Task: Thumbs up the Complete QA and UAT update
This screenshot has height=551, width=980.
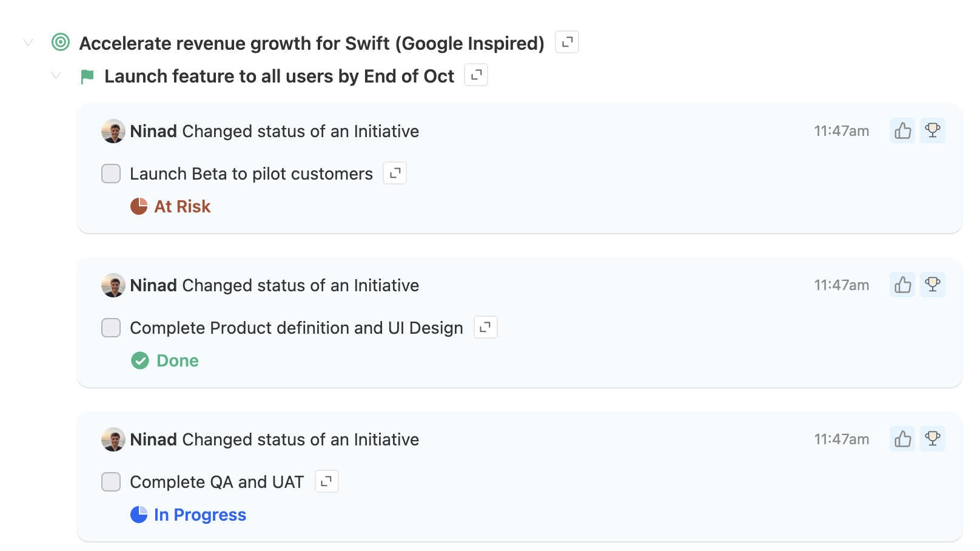Action: point(902,439)
